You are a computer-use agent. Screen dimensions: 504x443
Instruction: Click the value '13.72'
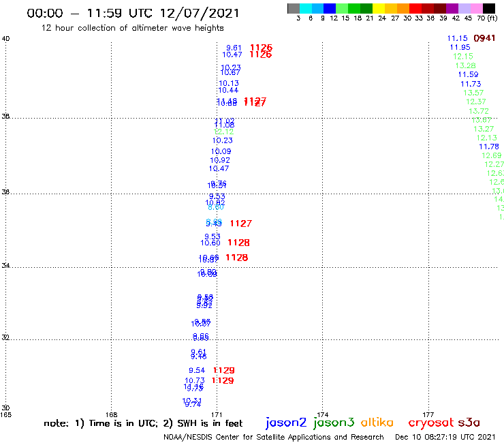tap(479, 111)
